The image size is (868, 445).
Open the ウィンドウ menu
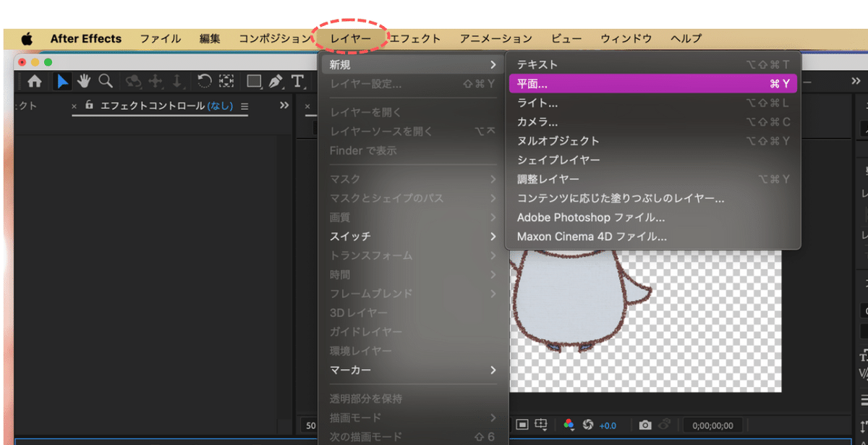626,39
